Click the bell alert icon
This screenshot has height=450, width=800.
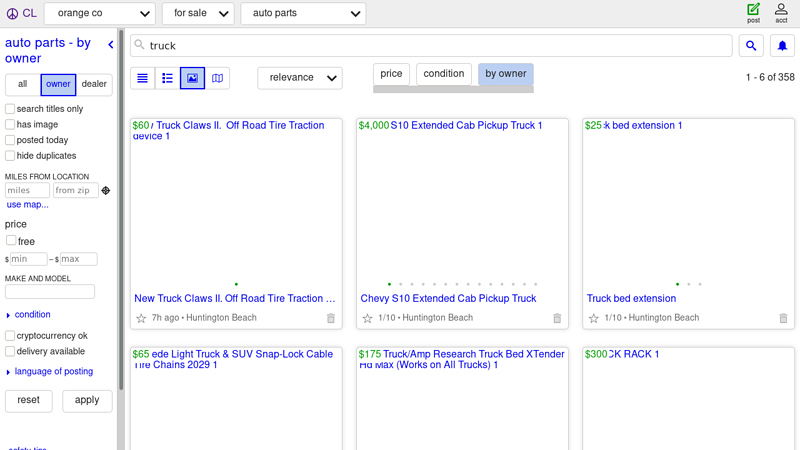782,46
